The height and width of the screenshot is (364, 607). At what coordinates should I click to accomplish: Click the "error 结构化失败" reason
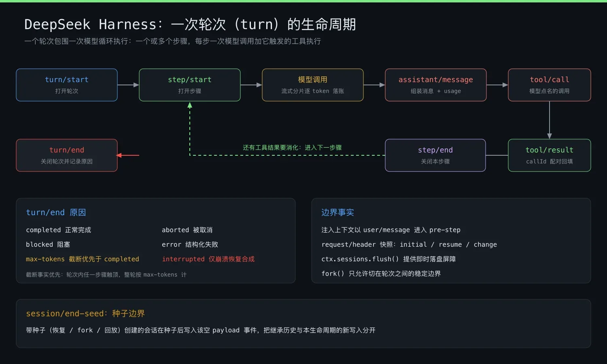[190, 244]
